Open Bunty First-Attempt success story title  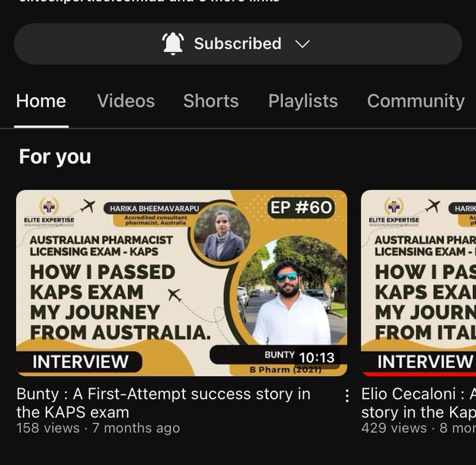click(164, 403)
